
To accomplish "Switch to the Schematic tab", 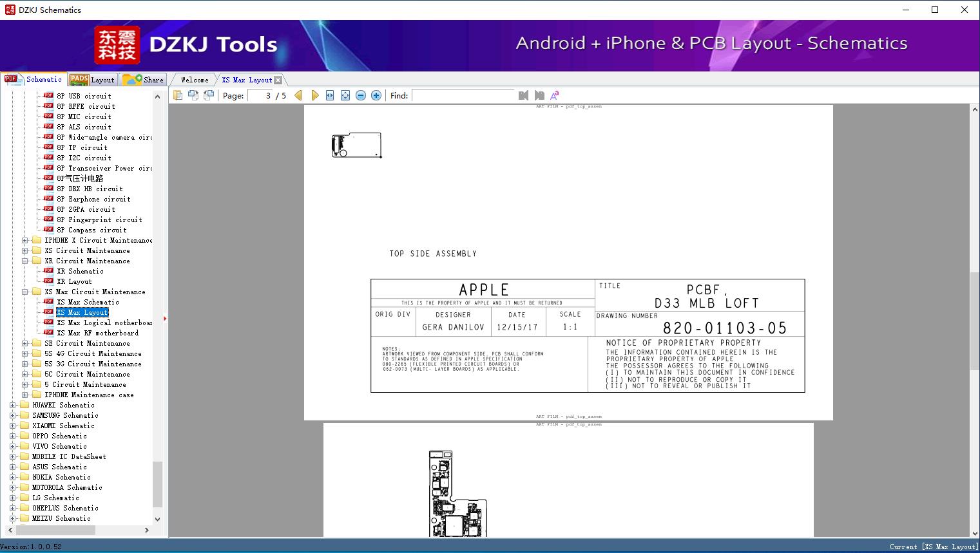I will pyautogui.click(x=34, y=79).
